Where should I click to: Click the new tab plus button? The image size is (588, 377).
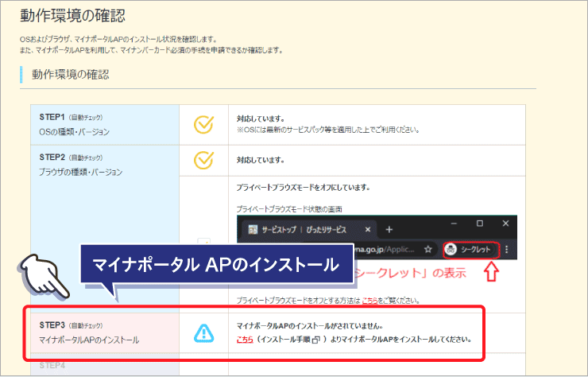[x=389, y=229]
